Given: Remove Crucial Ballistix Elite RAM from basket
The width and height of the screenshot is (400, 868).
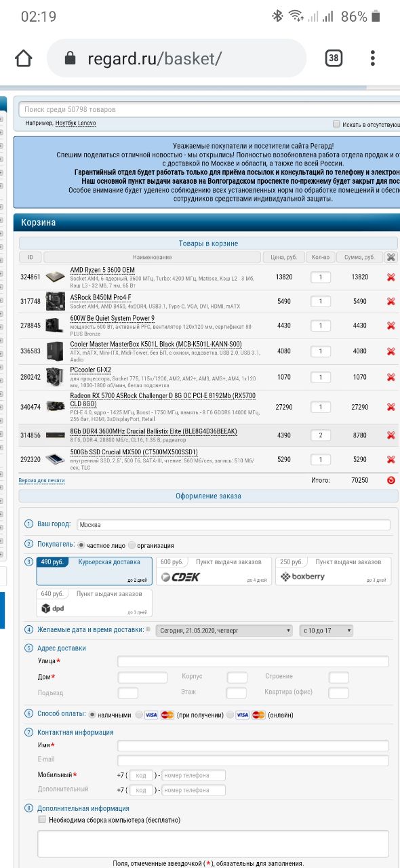Looking at the screenshot, I should pos(391,435).
